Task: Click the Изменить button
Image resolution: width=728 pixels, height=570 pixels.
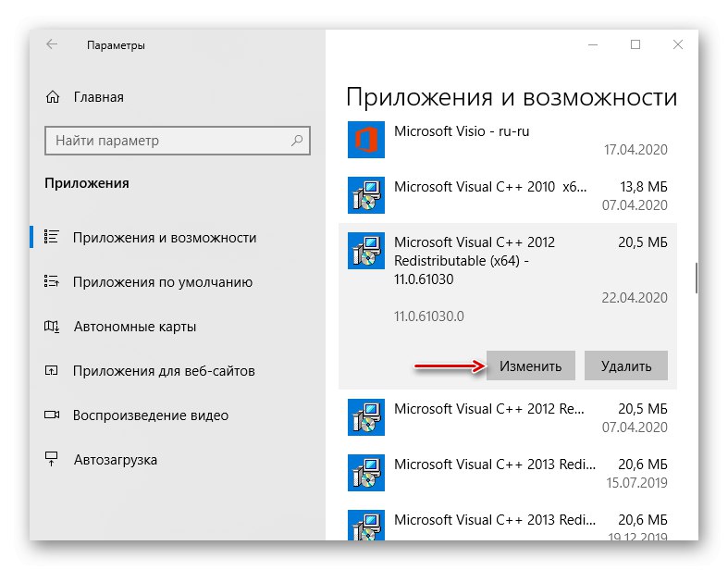Action: pyautogui.click(x=531, y=366)
